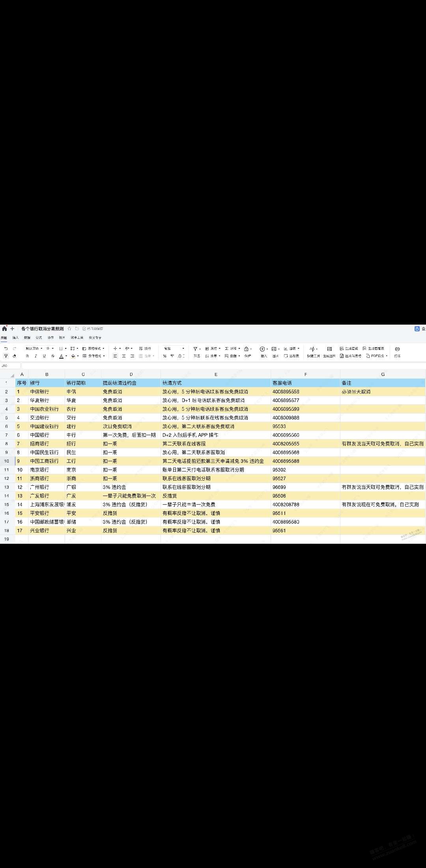Screen dimensions: 426x868
Task: Click the home icon at top left
Action: 4,329
